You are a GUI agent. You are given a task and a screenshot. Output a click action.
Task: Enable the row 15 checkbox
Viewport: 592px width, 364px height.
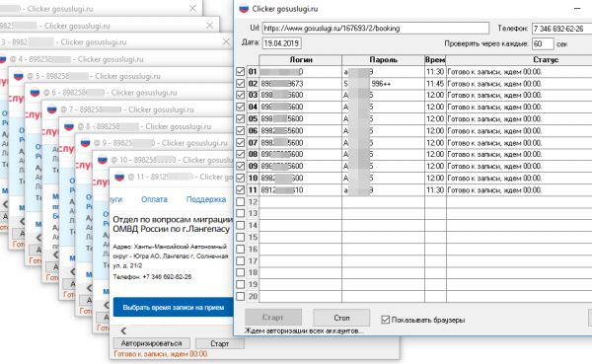tap(240, 237)
